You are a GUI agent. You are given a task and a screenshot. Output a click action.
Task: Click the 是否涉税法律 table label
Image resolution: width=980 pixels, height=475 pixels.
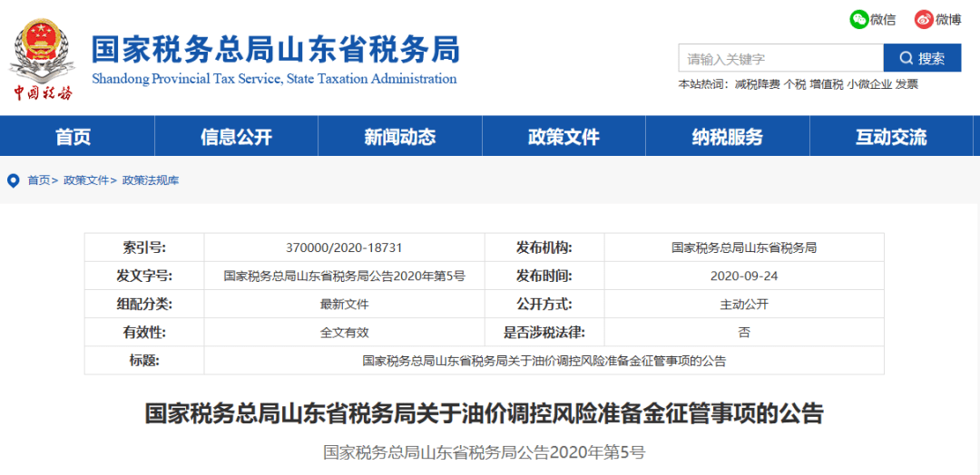point(544,332)
